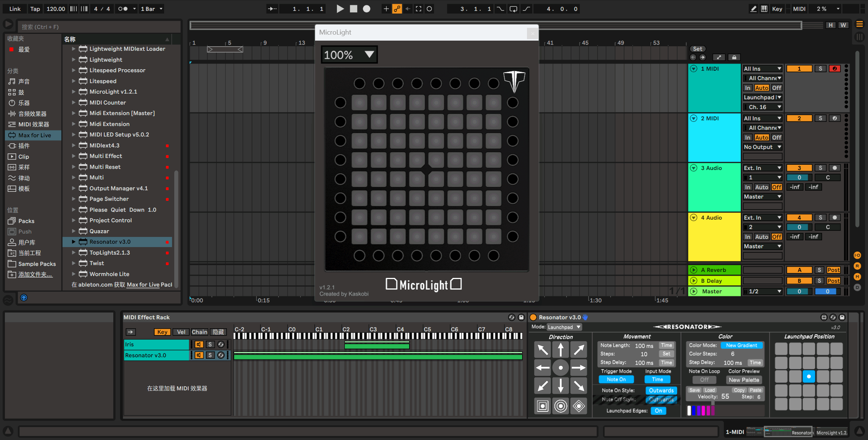This screenshot has width=868, height=440.
Task: Click the concentric circles shape icon in Resonator
Action: pos(560,406)
